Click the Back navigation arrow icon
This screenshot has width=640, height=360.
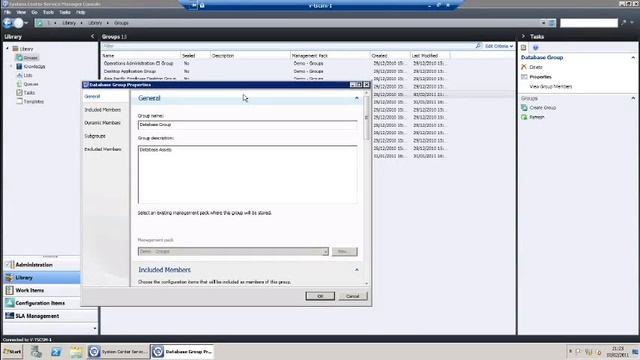coord(7,23)
